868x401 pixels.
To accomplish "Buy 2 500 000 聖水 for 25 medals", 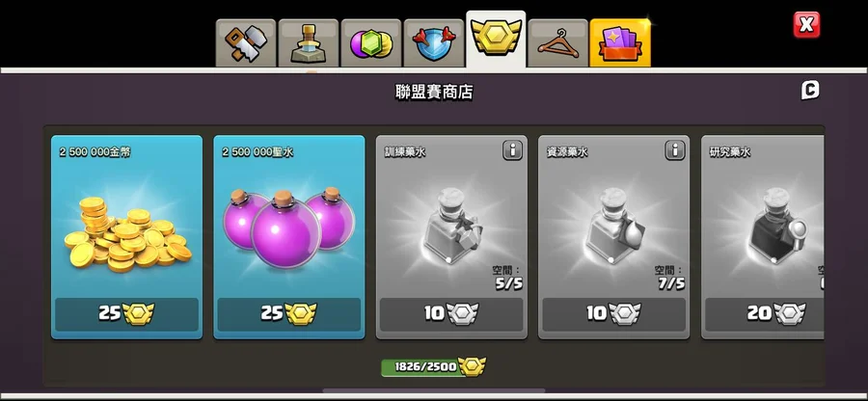I will click(289, 314).
